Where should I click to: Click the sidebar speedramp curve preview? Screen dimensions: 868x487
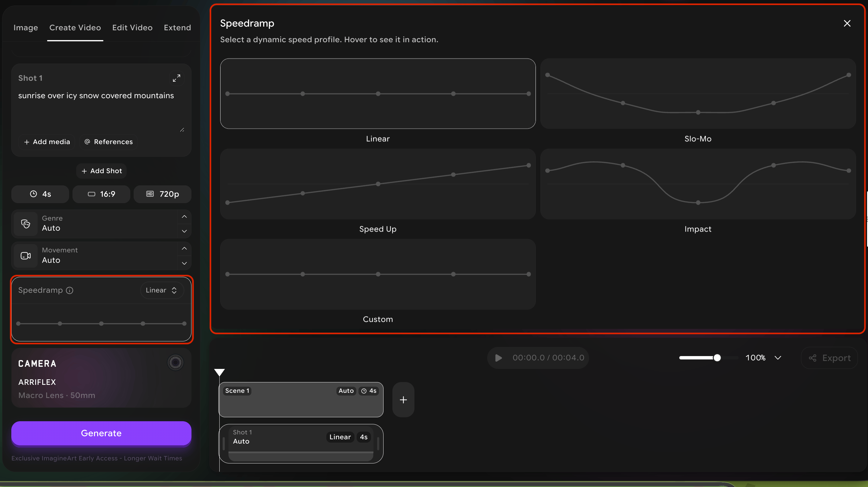[x=102, y=324]
